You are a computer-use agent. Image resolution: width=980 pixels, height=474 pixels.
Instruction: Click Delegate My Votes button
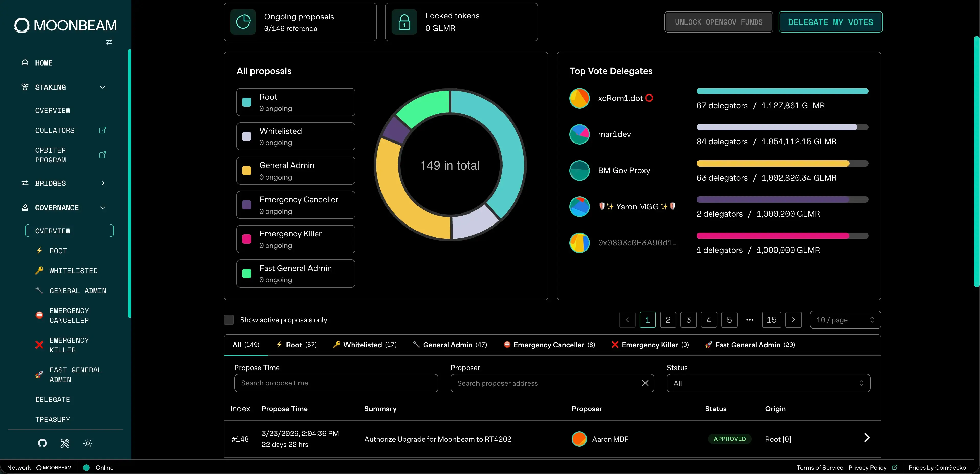point(830,22)
